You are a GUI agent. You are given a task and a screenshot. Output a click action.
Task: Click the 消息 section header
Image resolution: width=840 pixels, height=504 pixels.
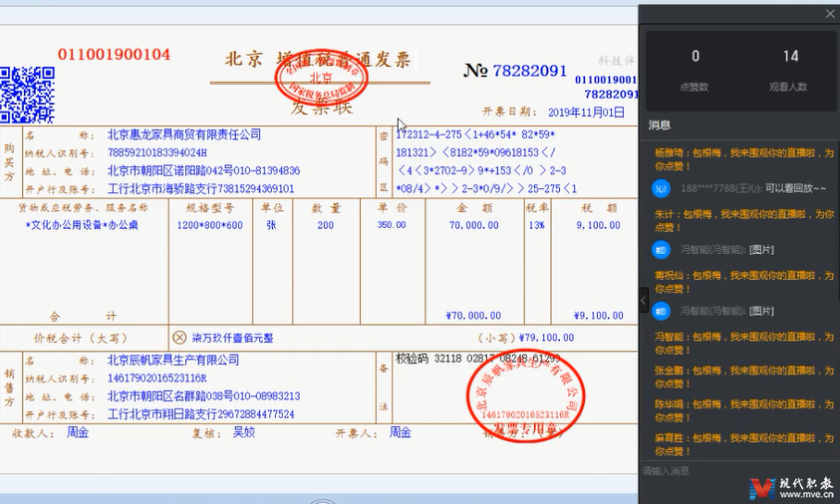pyautogui.click(x=660, y=126)
